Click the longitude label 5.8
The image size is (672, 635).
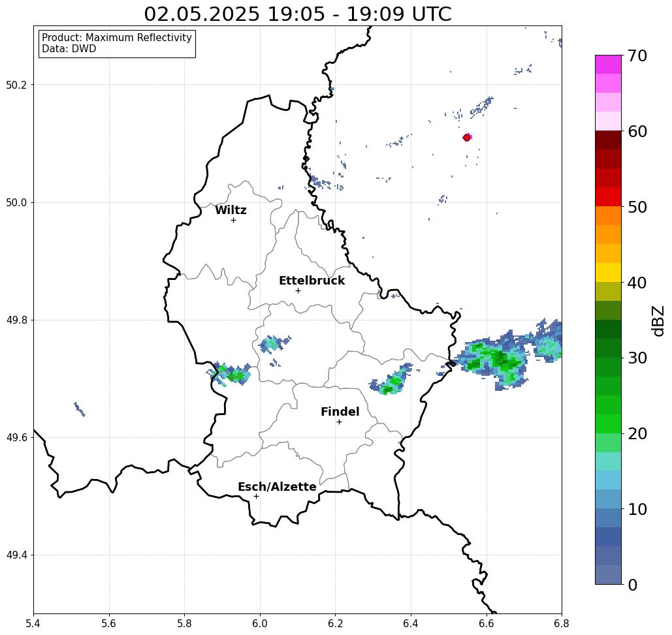click(x=184, y=623)
